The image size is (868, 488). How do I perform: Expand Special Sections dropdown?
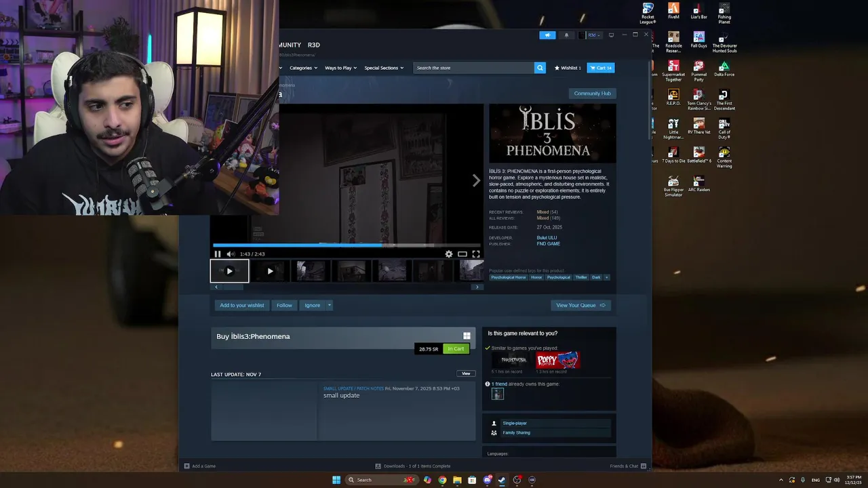(384, 68)
